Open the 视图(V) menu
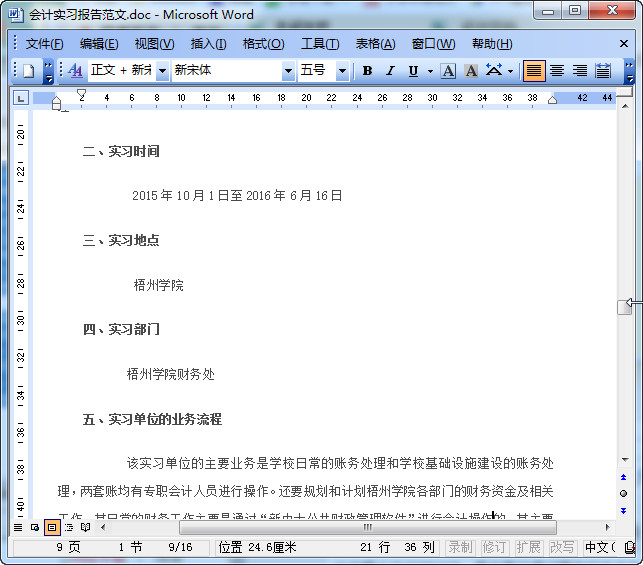 pos(154,44)
